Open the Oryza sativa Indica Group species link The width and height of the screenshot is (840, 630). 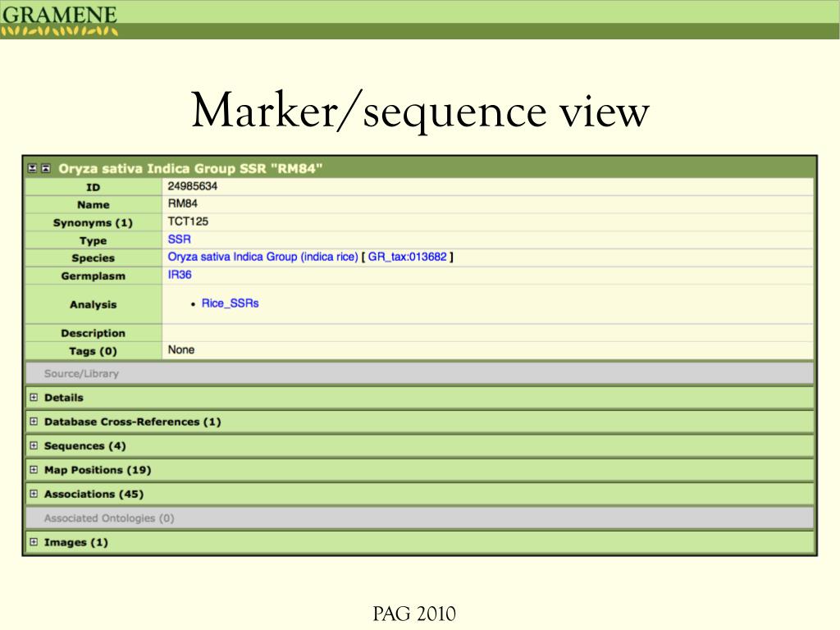262,257
